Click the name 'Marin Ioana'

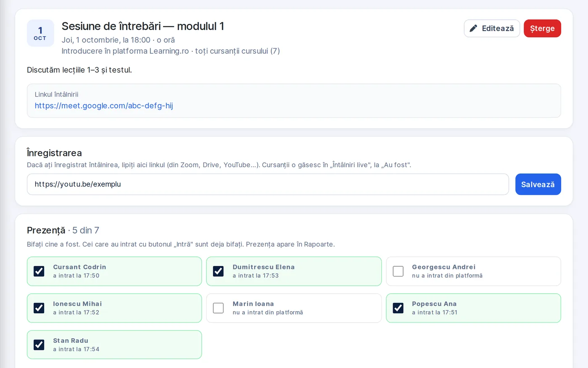click(253, 304)
